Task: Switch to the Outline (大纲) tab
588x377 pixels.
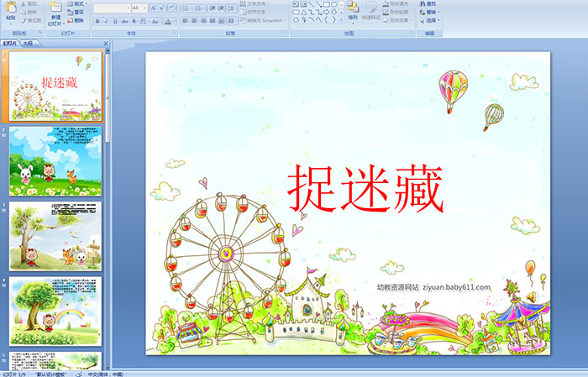Action: point(28,43)
